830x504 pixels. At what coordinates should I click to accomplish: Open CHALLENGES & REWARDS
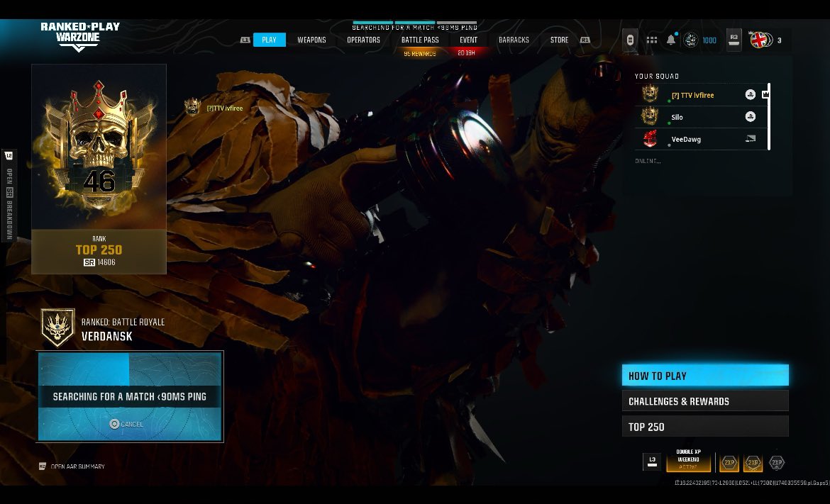(705, 401)
